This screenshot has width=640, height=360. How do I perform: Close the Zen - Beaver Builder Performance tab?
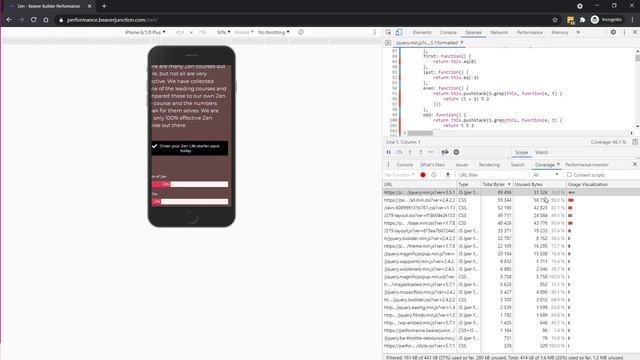(90, 6)
